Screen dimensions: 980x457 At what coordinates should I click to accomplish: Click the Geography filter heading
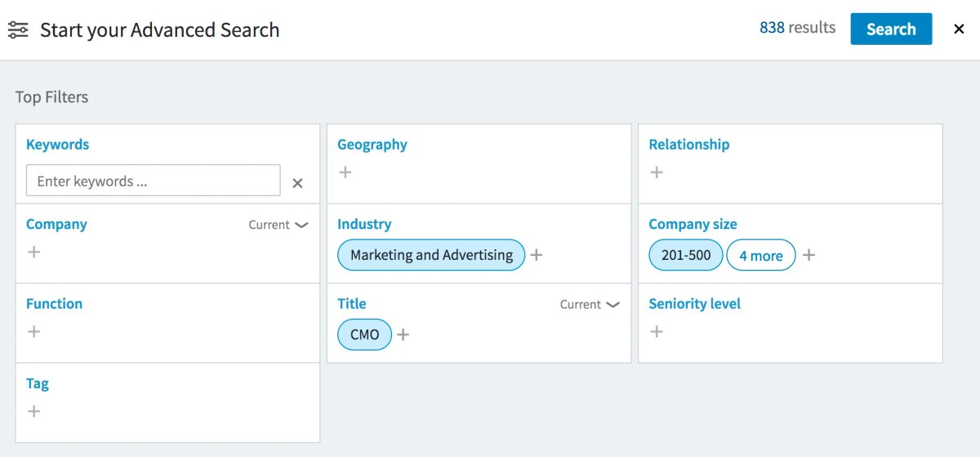(x=372, y=145)
